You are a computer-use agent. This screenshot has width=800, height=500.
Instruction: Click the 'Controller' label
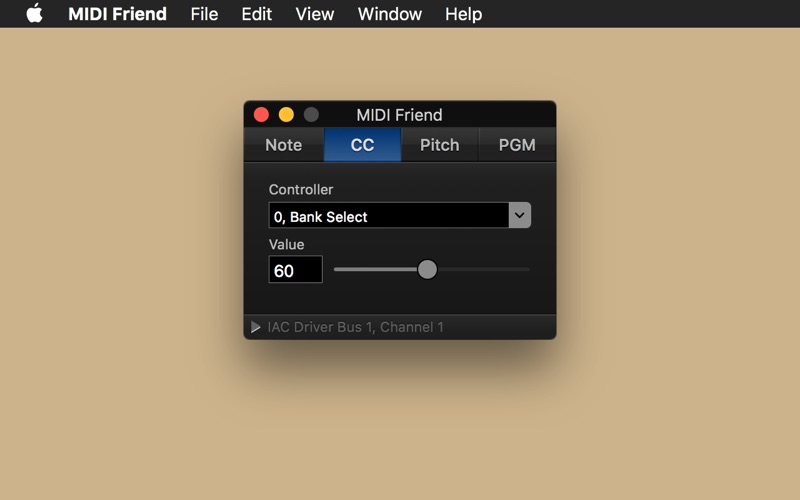click(x=301, y=190)
